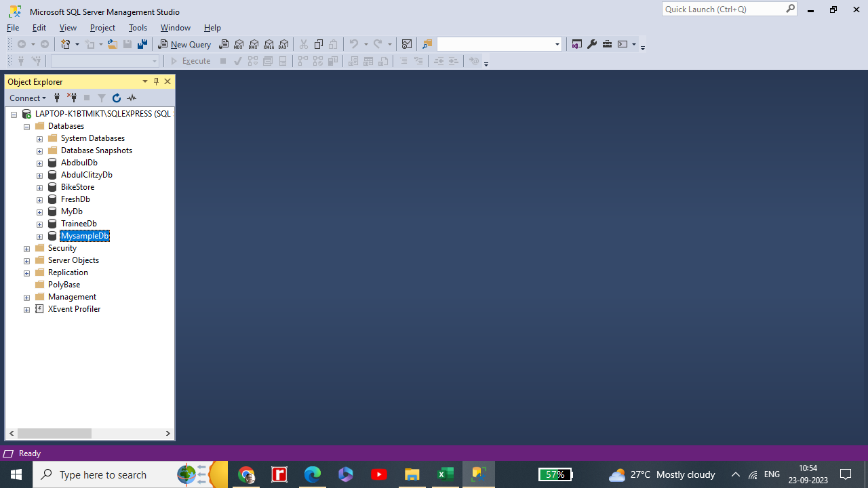Click the New Query button
The image size is (868, 488).
pyautogui.click(x=184, y=44)
